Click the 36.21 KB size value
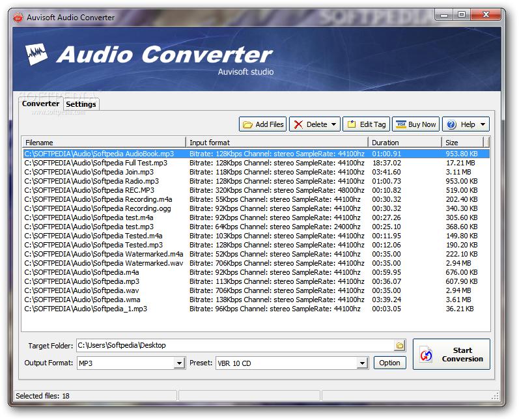 click(460, 309)
